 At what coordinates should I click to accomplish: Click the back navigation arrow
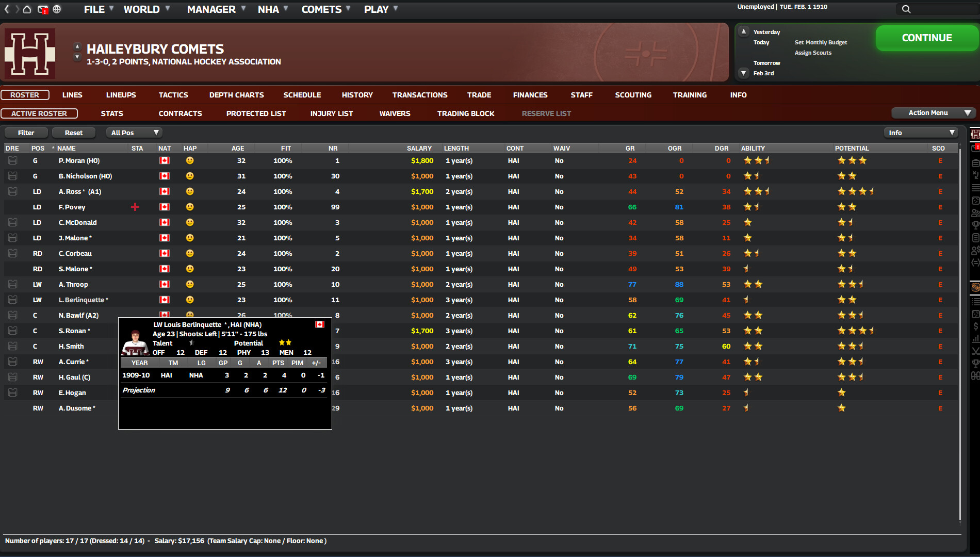pyautogui.click(x=7, y=9)
